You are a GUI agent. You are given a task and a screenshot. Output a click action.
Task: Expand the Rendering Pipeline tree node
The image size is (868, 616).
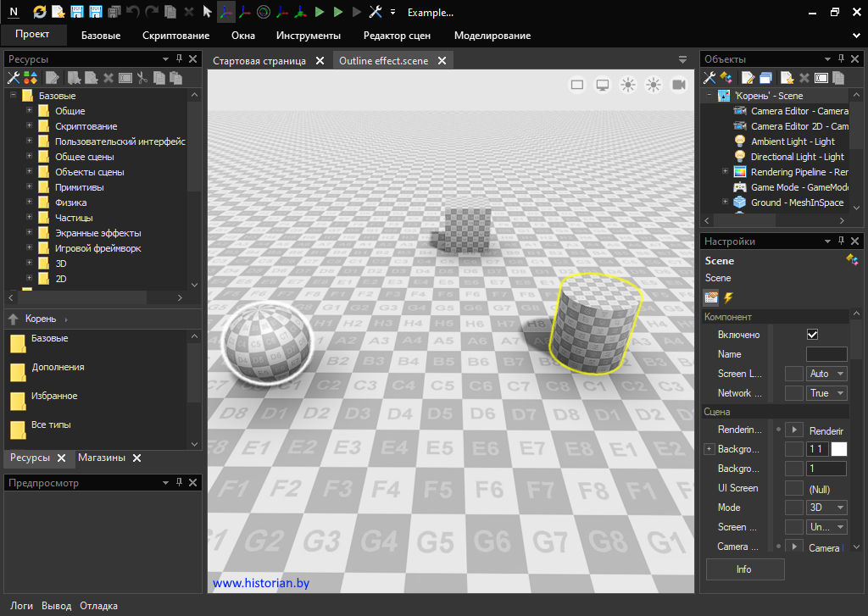tap(725, 172)
